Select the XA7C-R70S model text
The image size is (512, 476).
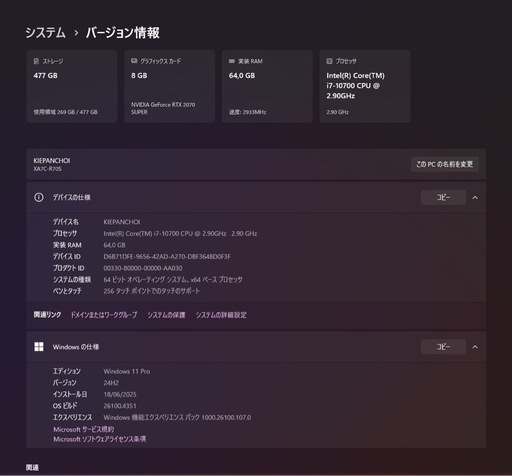coord(47,169)
